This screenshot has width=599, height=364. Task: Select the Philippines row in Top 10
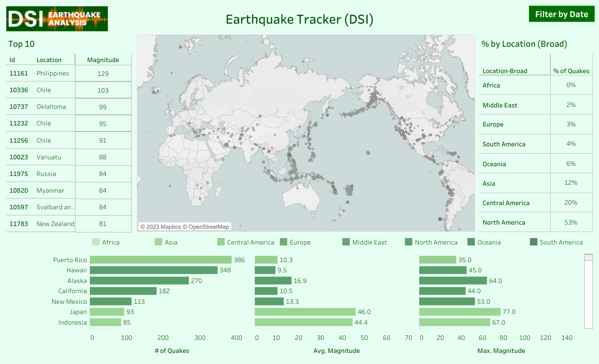52,73
